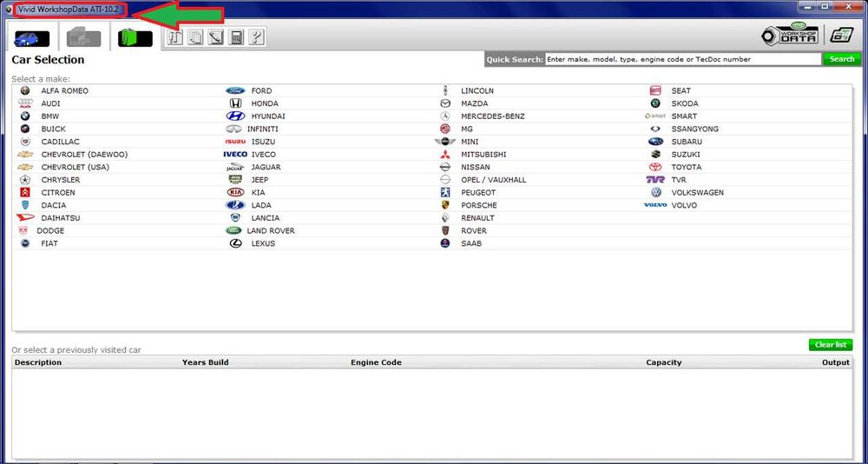Select the TVR logo
Screen dimensions: 868x464
click(655, 180)
